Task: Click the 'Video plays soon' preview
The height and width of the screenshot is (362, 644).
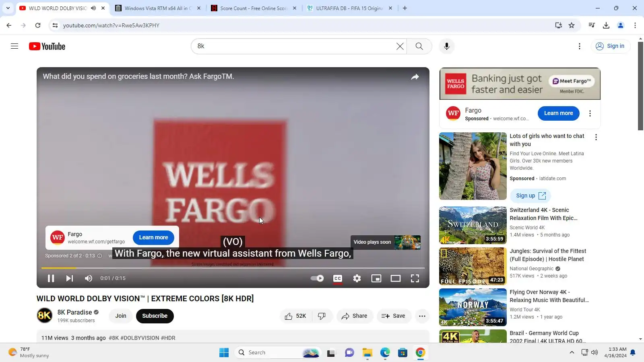Action: (x=386, y=242)
